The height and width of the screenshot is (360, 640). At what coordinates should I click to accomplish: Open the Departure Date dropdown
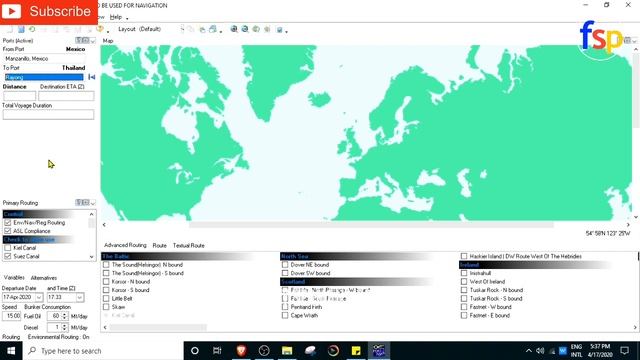tap(39, 298)
